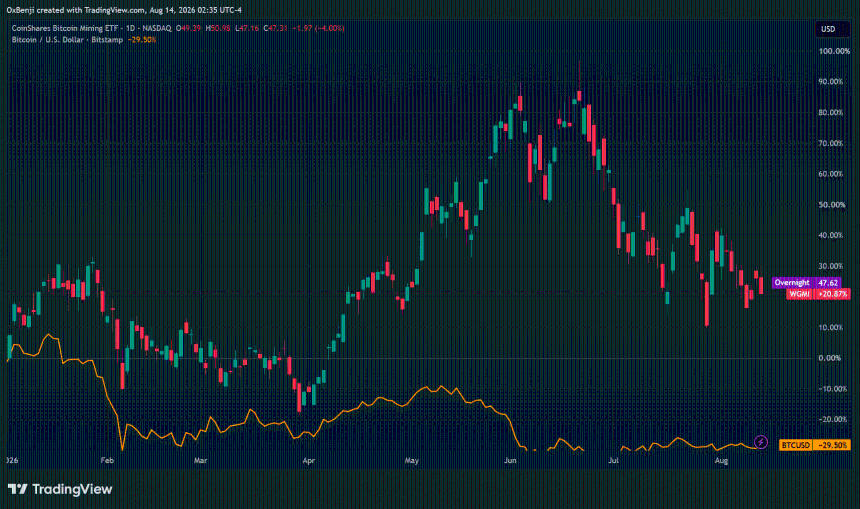Click the 50.00% price axis label
The width and height of the screenshot is (860, 509).
tap(831, 205)
